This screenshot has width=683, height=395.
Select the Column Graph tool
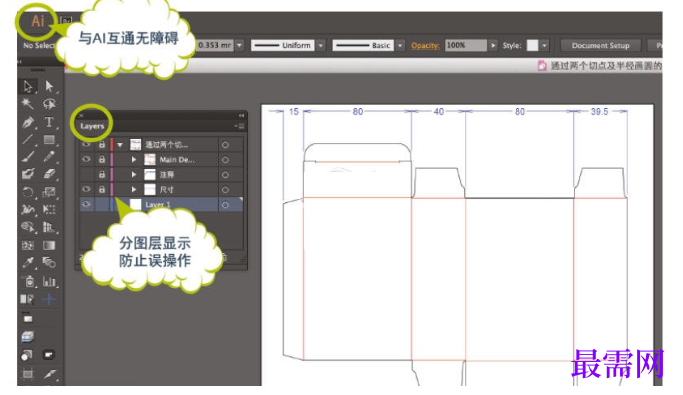(x=49, y=282)
